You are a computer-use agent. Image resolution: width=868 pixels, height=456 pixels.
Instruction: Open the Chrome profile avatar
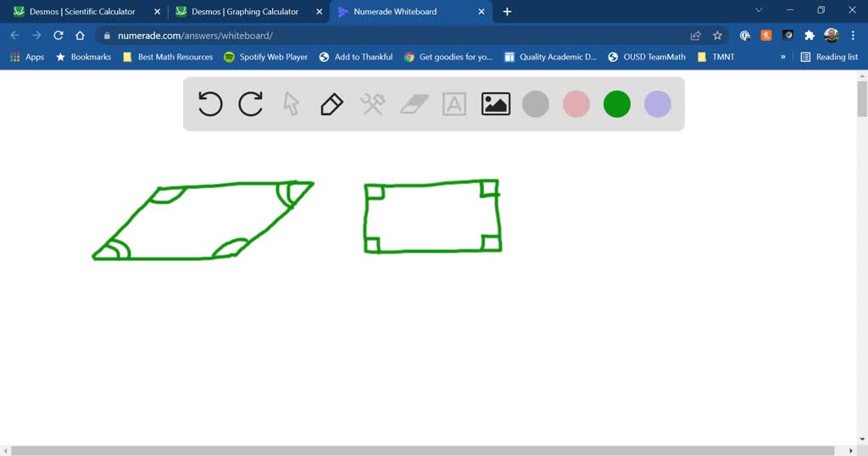[x=831, y=36]
